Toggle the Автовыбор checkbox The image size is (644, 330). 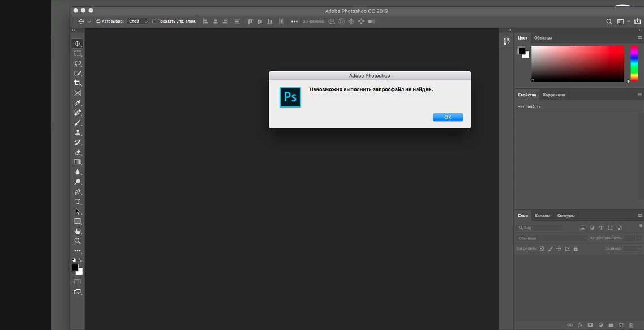(98, 22)
